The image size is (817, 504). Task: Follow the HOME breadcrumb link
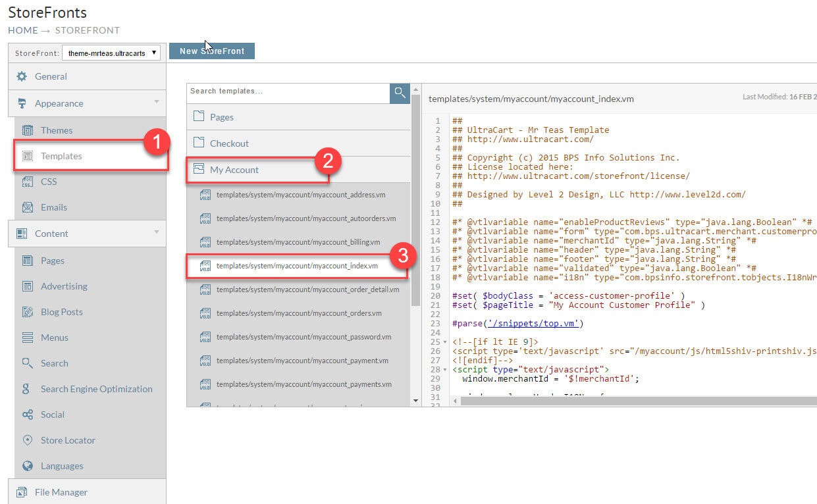tap(23, 30)
